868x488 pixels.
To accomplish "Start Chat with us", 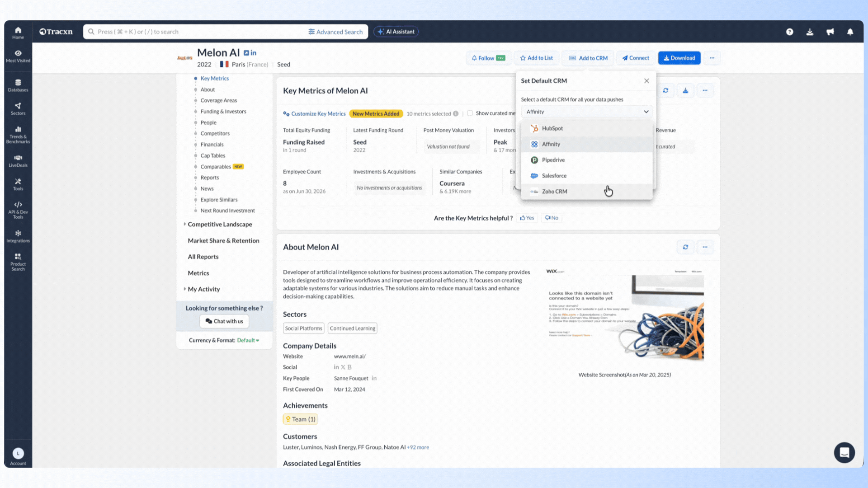I will tap(224, 321).
